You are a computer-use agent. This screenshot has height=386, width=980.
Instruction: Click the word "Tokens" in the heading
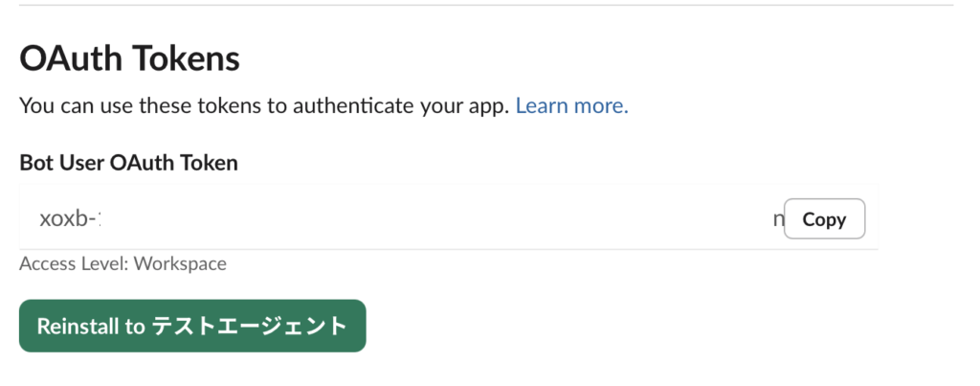[189, 59]
